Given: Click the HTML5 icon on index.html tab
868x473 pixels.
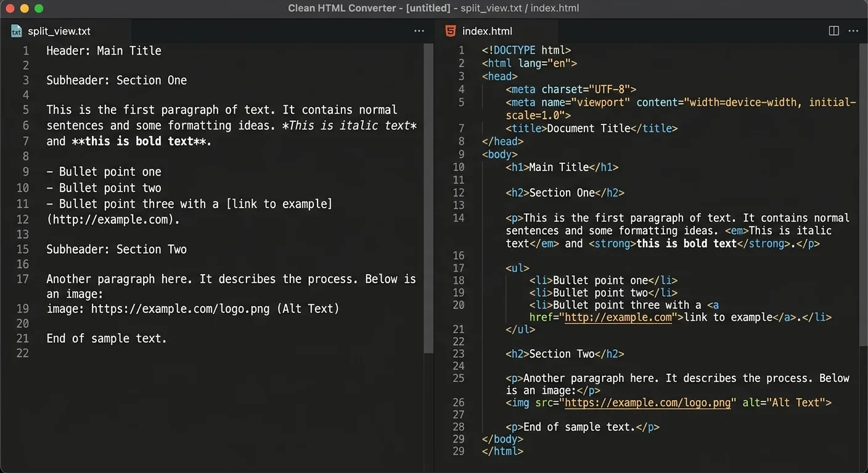Looking at the screenshot, I should [451, 31].
